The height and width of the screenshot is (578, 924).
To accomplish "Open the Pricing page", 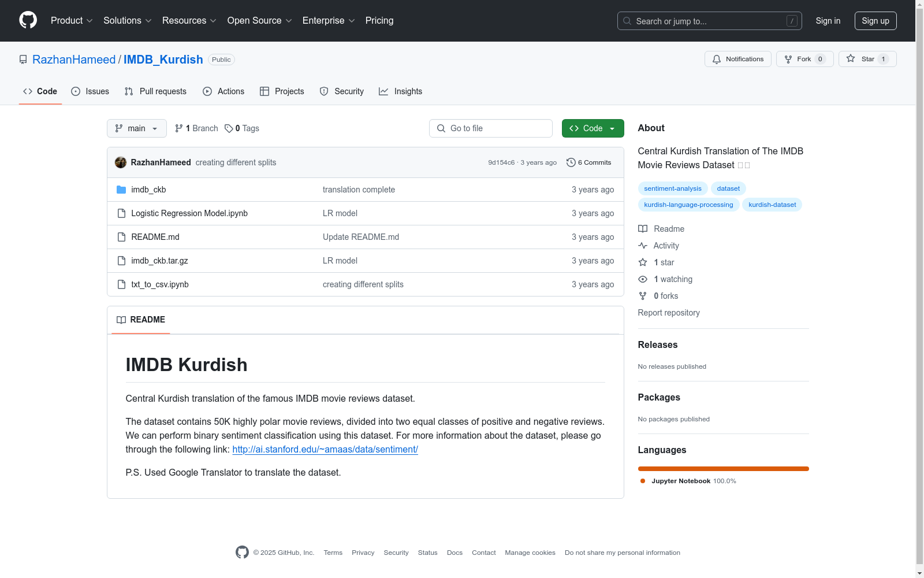I will [379, 21].
